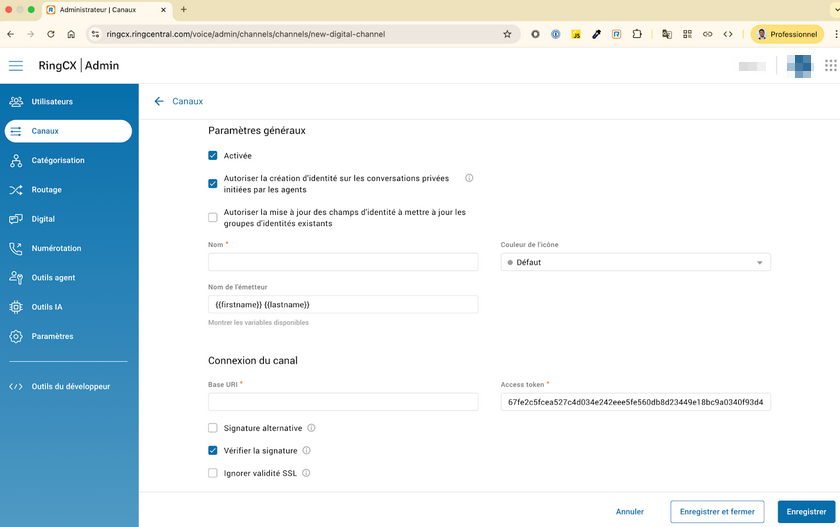840x527 pixels.
Task: Go to Routage in the sidebar
Action: point(46,190)
